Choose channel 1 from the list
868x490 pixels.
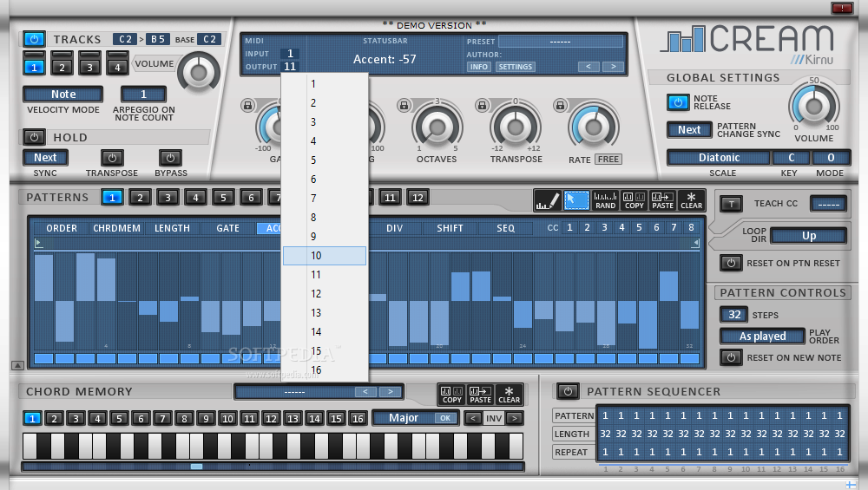click(325, 84)
